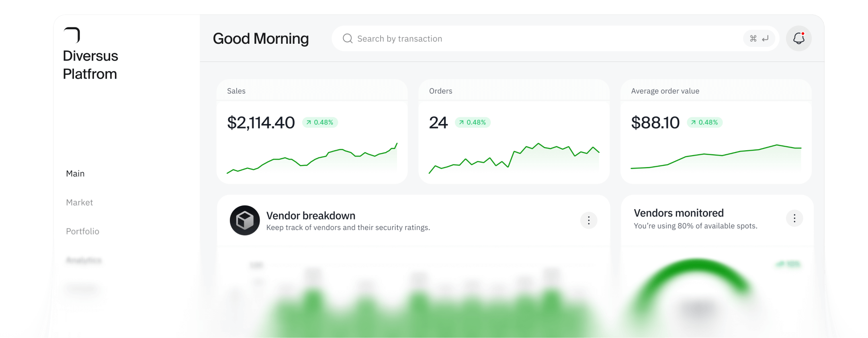
Task: Click Average order value 0.48% badge
Action: click(x=704, y=122)
